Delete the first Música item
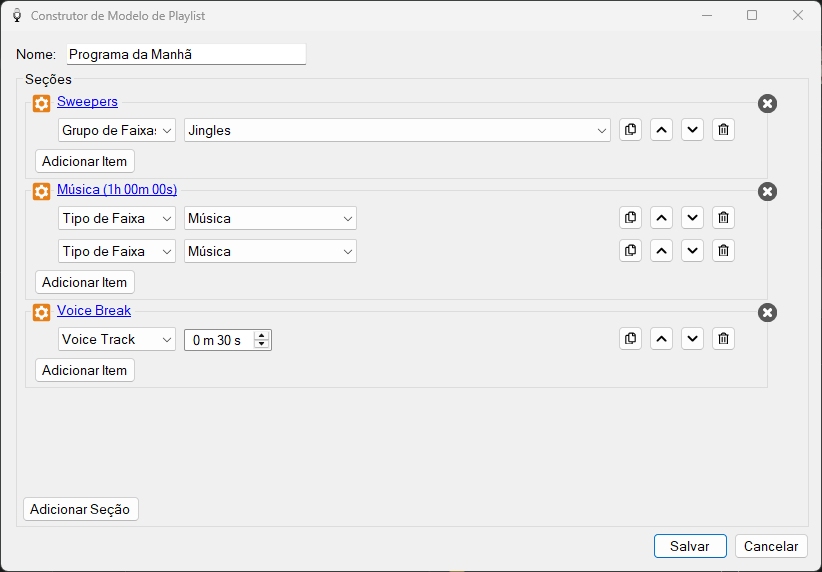The image size is (822, 572). point(723,218)
